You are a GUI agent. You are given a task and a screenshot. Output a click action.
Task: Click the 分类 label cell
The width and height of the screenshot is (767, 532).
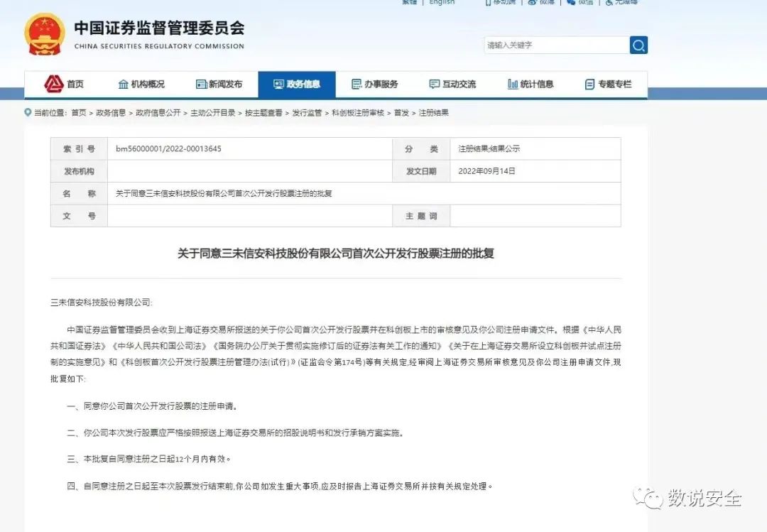(421, 148)
